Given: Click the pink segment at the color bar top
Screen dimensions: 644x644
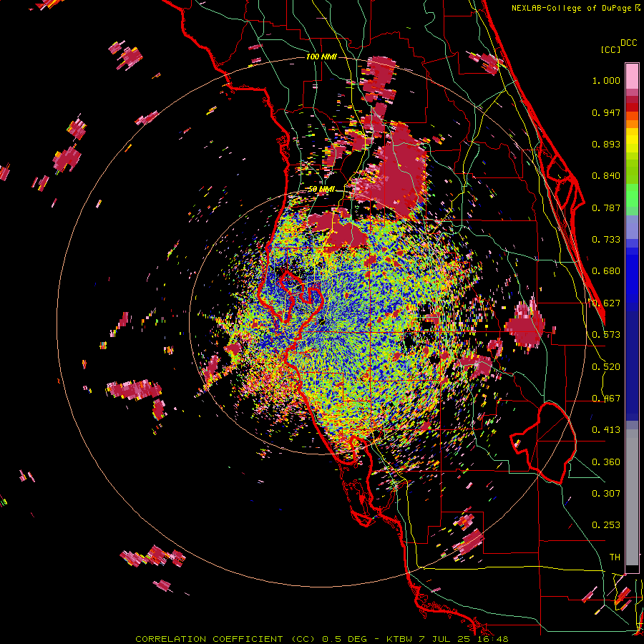Looking at the screenshot, I should pyautogui.click(x=632, y=77).
